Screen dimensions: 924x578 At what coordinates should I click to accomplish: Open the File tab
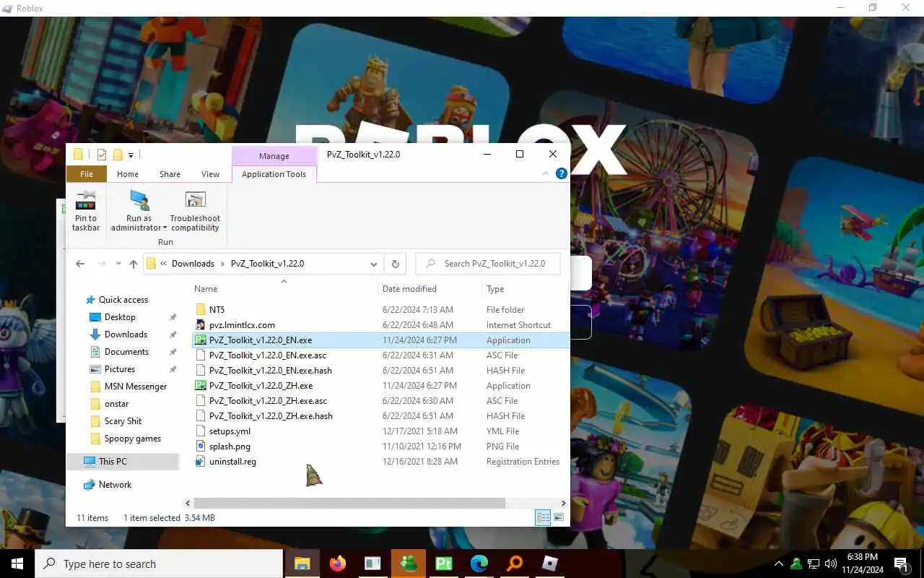(x=87, y=174)
